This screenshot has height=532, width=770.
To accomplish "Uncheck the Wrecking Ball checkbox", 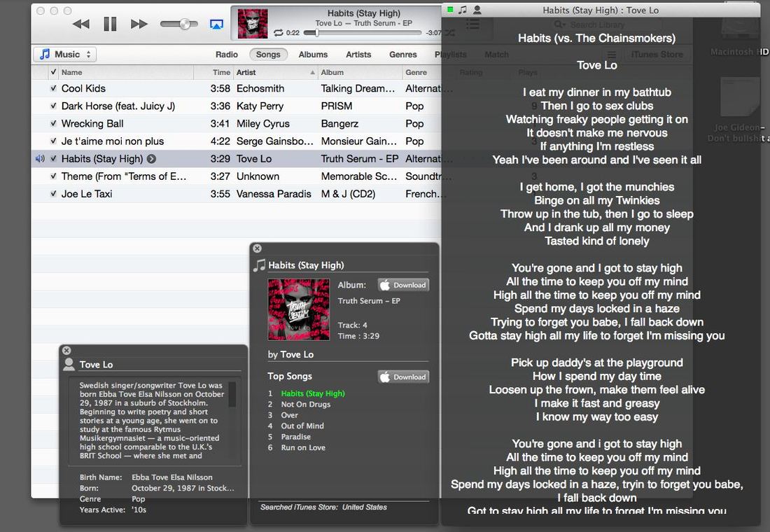I will (x=53, y=124).
